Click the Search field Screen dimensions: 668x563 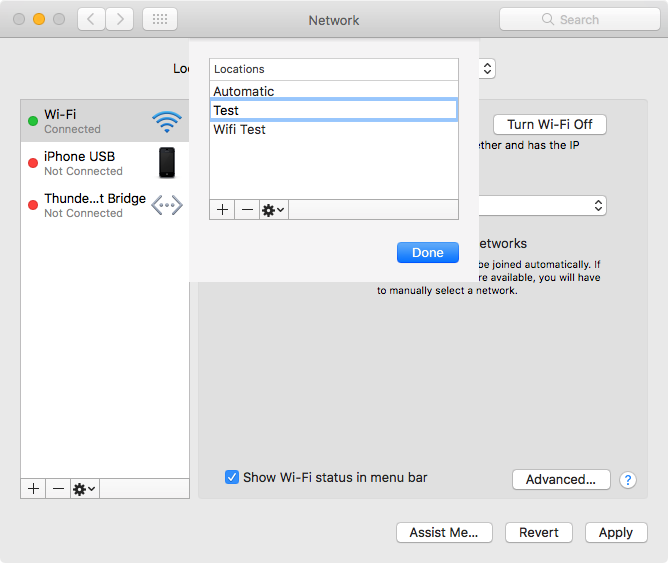[579, 19]
